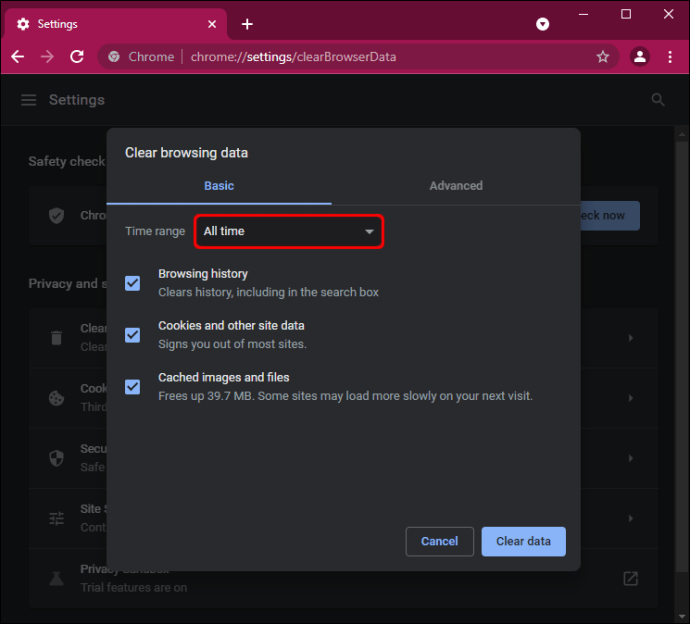Open the Time range dropdown

(x=289, y=231)
